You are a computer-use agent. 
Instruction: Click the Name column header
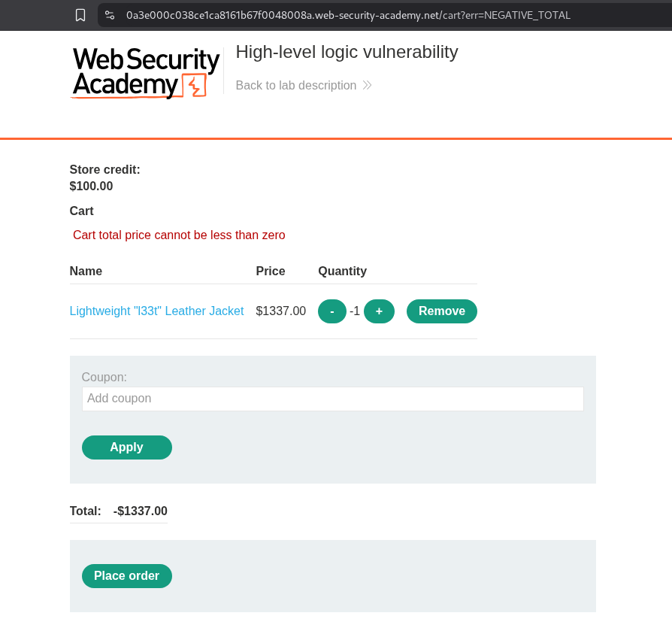86,271
